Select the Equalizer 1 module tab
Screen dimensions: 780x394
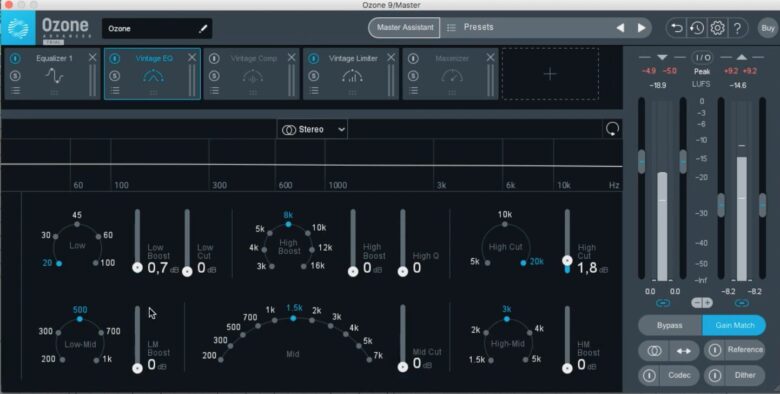pos(52,74)
